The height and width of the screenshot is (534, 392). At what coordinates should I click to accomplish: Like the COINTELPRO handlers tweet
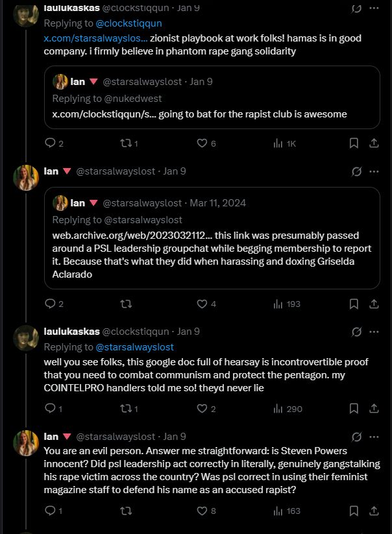click(202, 408)
